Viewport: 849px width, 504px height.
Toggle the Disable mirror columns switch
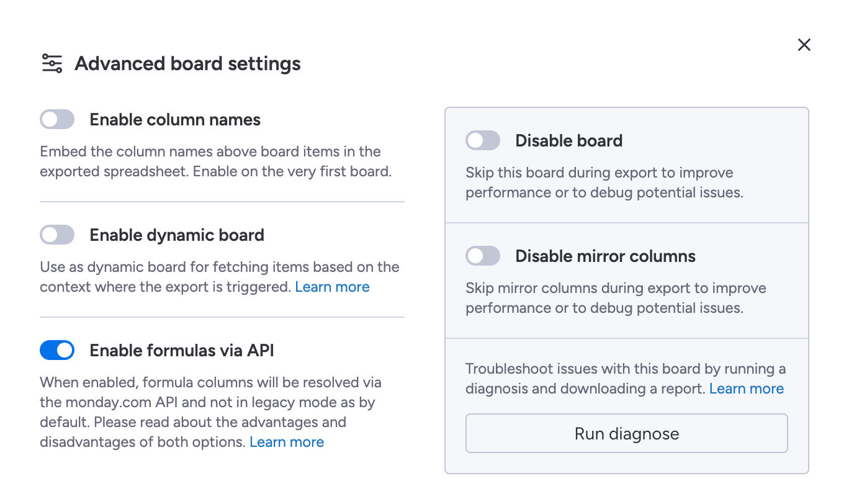[x=483, y=256]
